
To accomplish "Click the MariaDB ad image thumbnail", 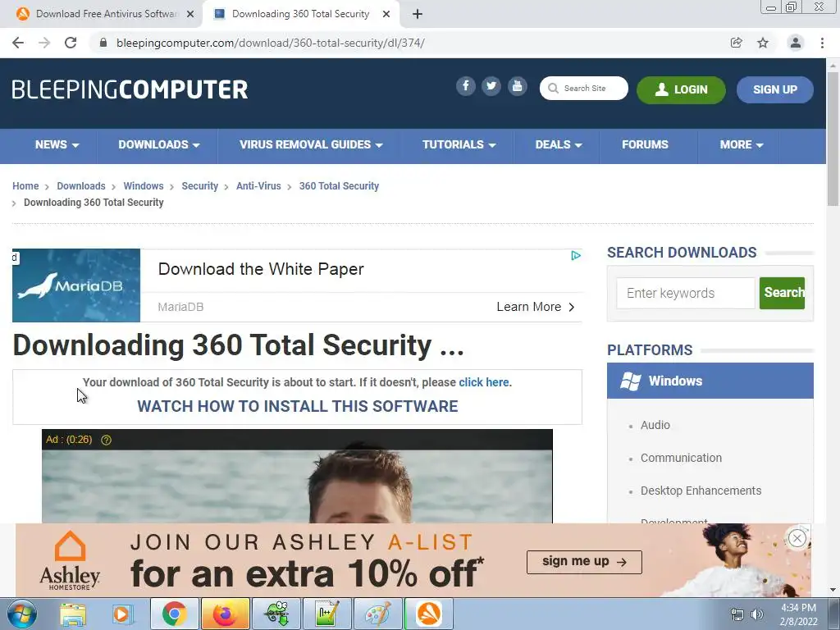I will (x=76, y=285).
